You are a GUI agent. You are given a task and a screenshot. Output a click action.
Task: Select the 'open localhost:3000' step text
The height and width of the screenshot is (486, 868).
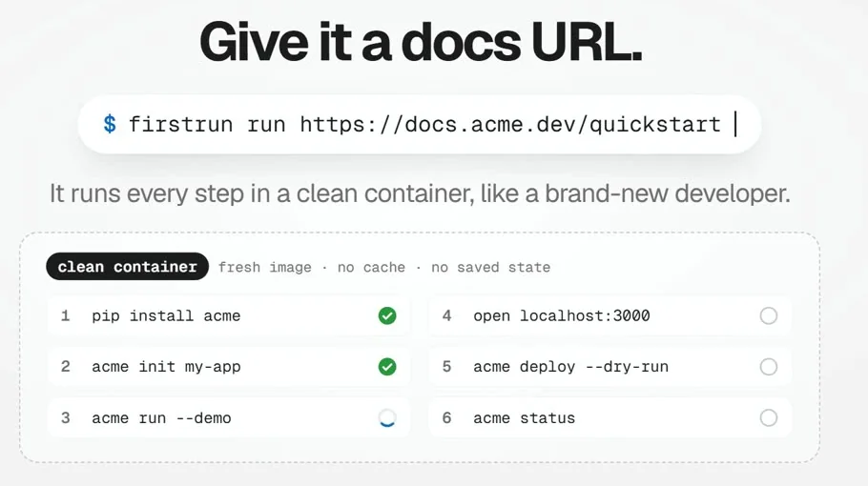pos(561,315)
